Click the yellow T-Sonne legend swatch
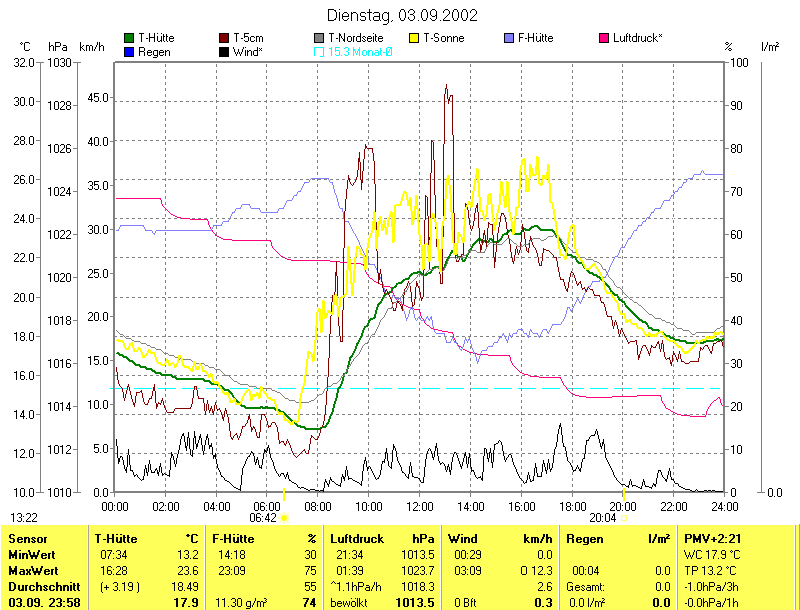This screenshot has width=800, height=610. point(414,38)
